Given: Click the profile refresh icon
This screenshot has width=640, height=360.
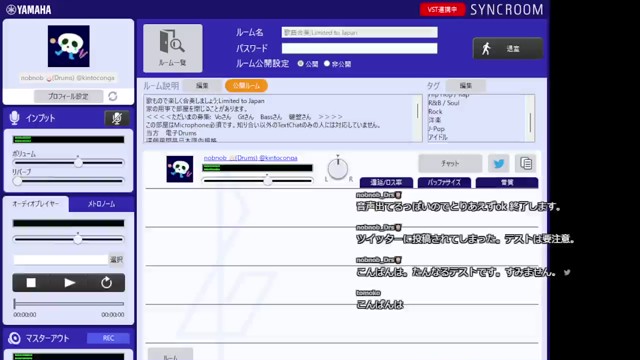Looking at the screenshot, I should coord(113,96).
